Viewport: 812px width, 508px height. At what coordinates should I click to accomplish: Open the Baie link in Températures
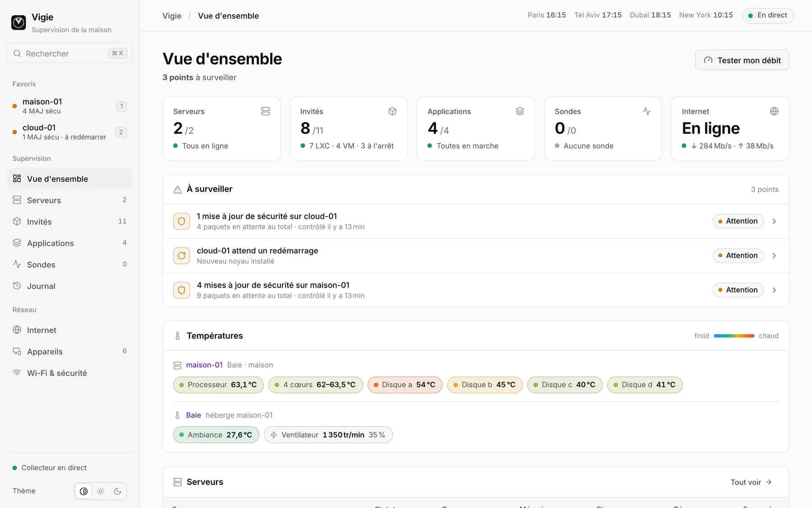194,415
